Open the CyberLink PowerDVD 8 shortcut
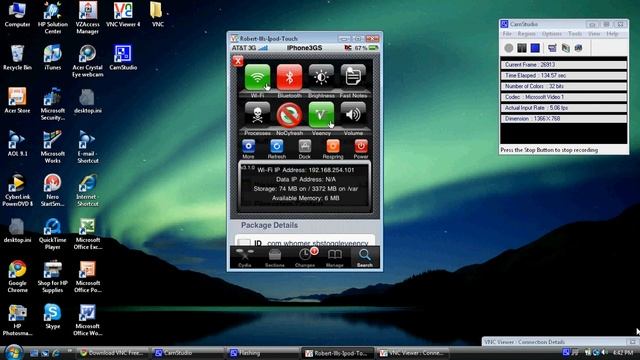The width and height of the screenshot is (640, 360). [x=17, y=190]
